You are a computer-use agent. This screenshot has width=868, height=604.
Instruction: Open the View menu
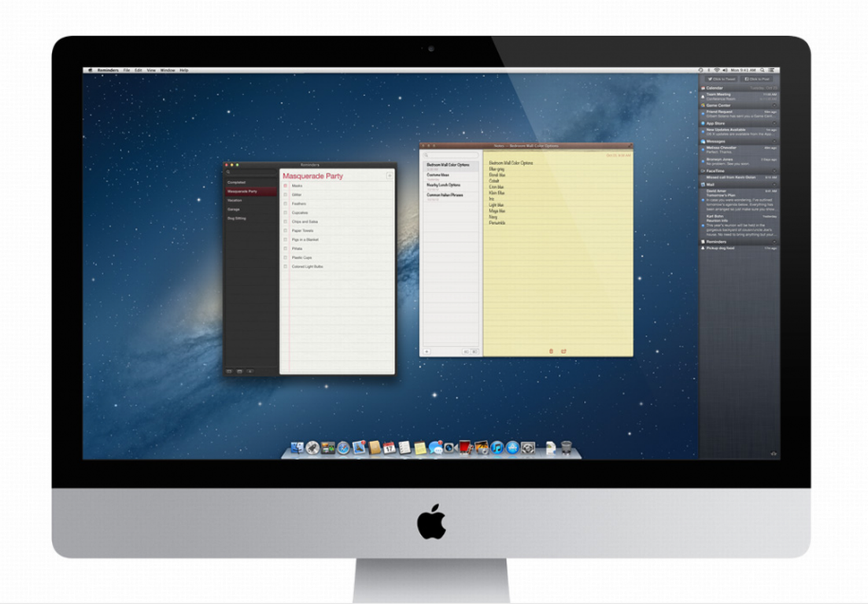point(151,70)
